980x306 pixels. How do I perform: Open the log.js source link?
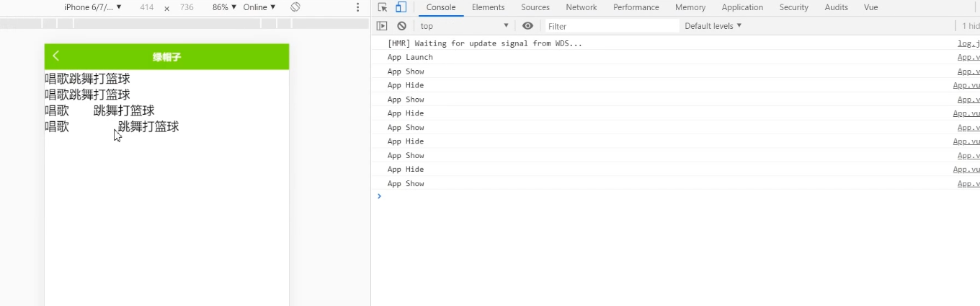968,43
